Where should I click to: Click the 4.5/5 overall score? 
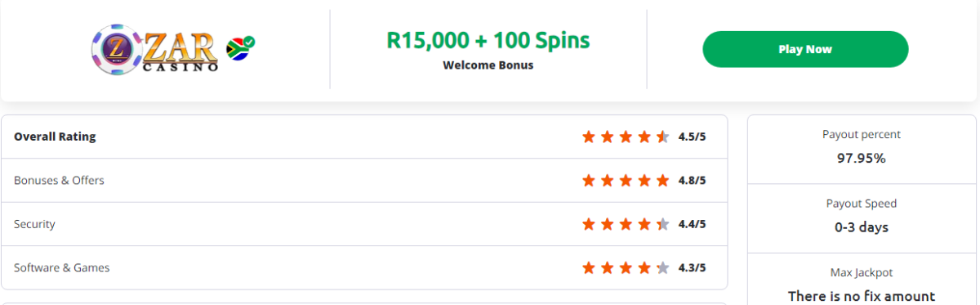tap(692, 137)
